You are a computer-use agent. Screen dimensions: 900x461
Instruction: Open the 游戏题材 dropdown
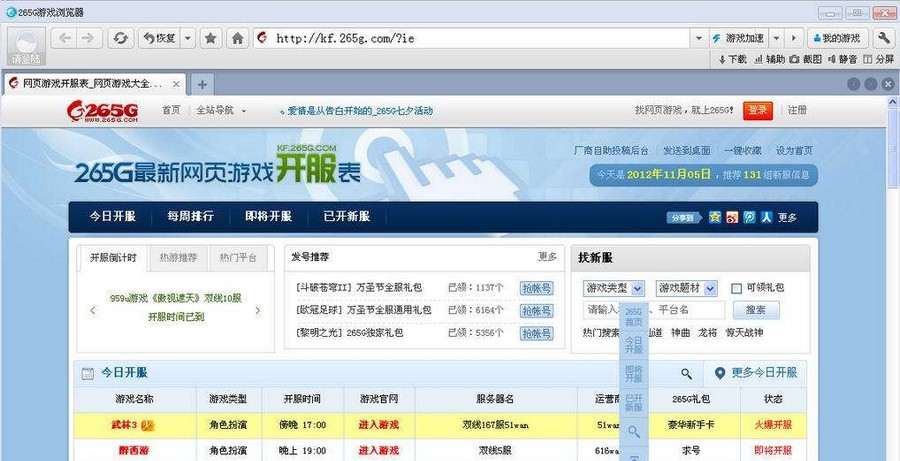[686, 288]
